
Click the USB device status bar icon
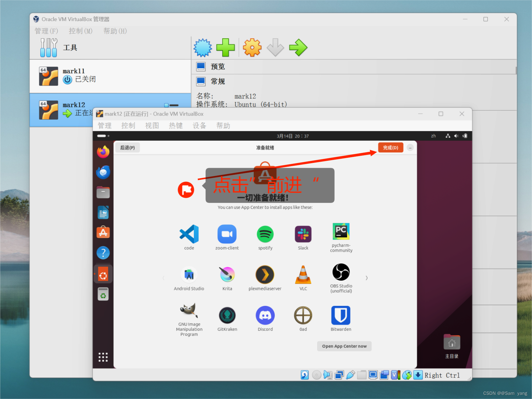351,375
